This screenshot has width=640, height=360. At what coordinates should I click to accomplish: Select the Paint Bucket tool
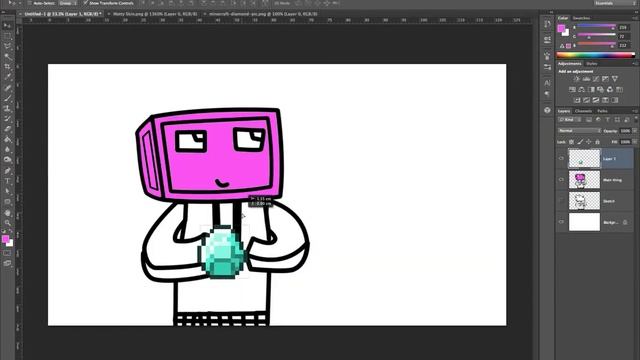point(7,139)
